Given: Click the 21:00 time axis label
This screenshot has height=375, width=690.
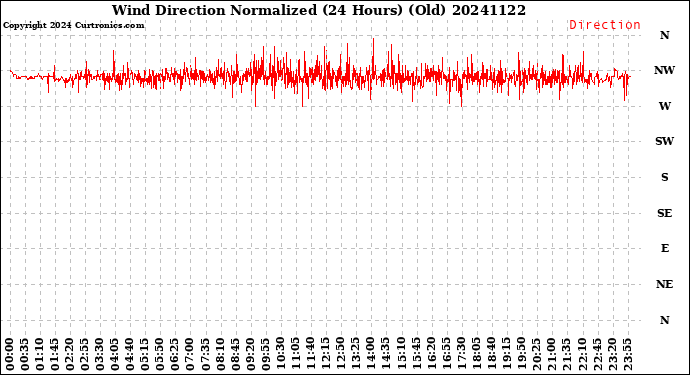Looking at the screenshot, I should [x=551, y=355].
